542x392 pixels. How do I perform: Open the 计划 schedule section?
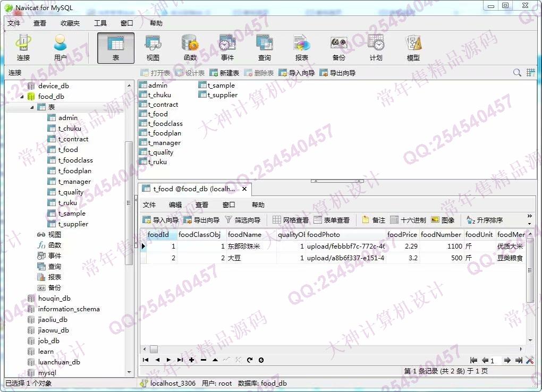click(x=376, y=48)
